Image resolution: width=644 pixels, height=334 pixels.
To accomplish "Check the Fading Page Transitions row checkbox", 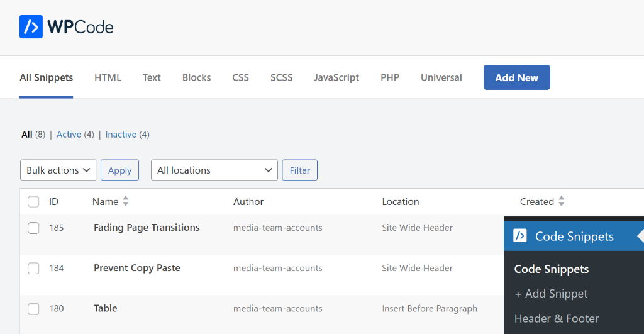I will (33, 228).
